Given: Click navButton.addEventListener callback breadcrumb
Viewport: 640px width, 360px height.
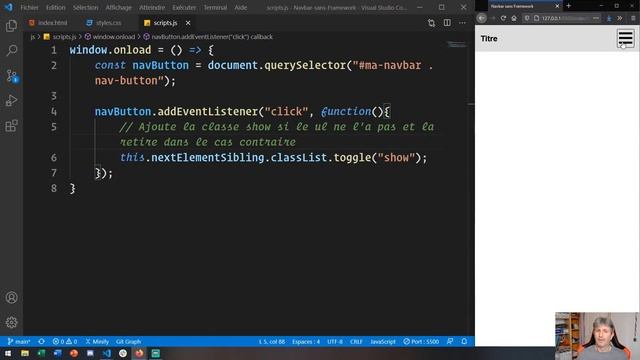Looking at the screenshot, I should point(208,37).
